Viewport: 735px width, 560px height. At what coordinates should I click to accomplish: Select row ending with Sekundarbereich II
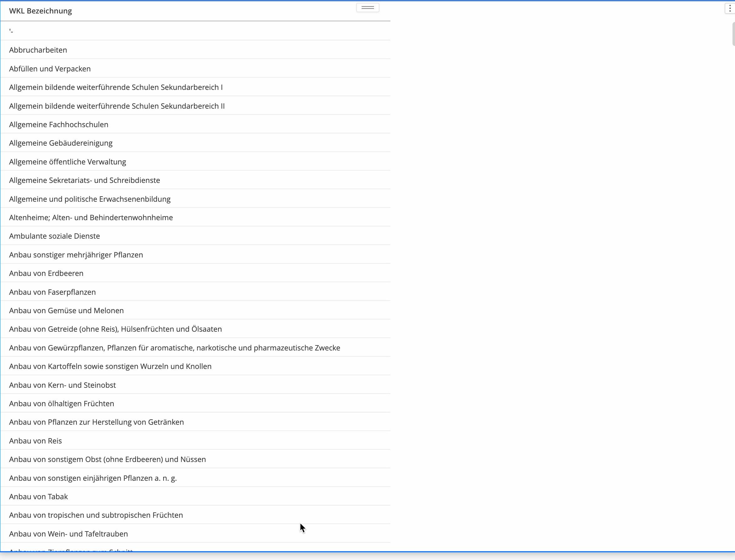click(x=117, y=106)
